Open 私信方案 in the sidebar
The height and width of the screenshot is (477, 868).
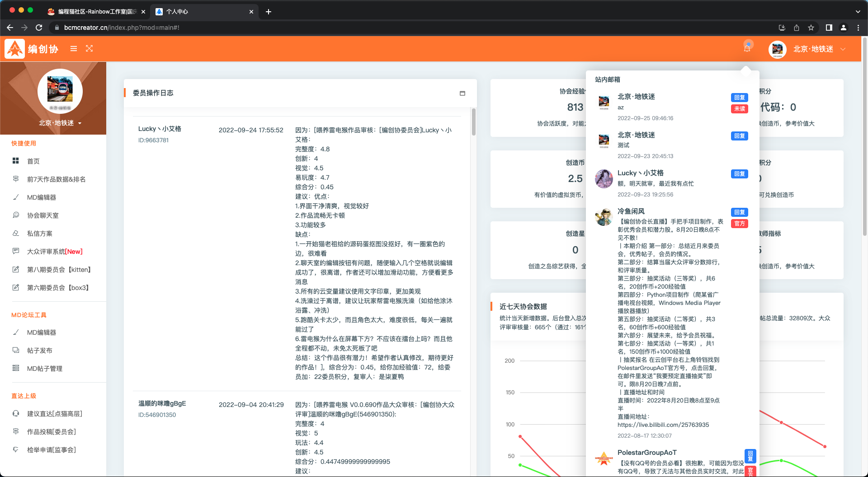[x=40, y=234]
